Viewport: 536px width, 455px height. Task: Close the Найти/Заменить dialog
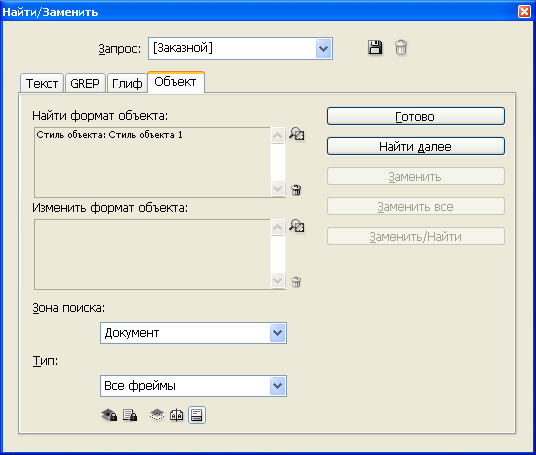tap(524, 12)
